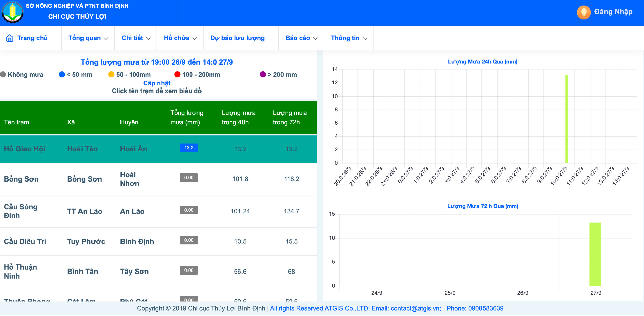Open chart for Cầu Diêu Trì station
The height and width of the screenshot is (316, 644).
[x=25, y=242]
